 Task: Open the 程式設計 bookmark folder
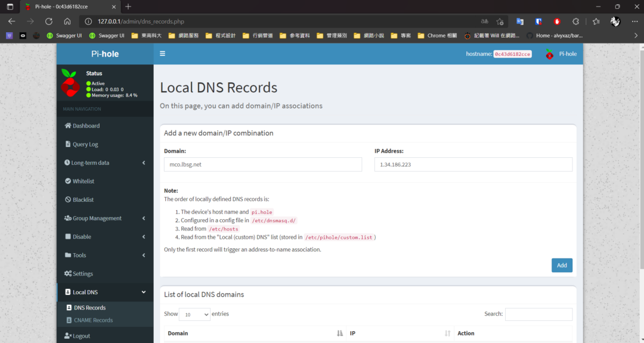(x=221, y=36)
